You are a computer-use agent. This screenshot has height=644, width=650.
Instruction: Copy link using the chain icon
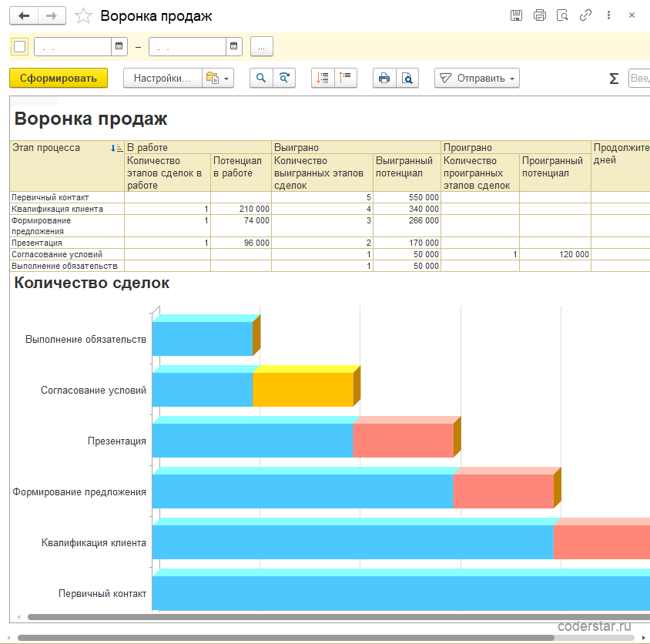click(585, 15)
